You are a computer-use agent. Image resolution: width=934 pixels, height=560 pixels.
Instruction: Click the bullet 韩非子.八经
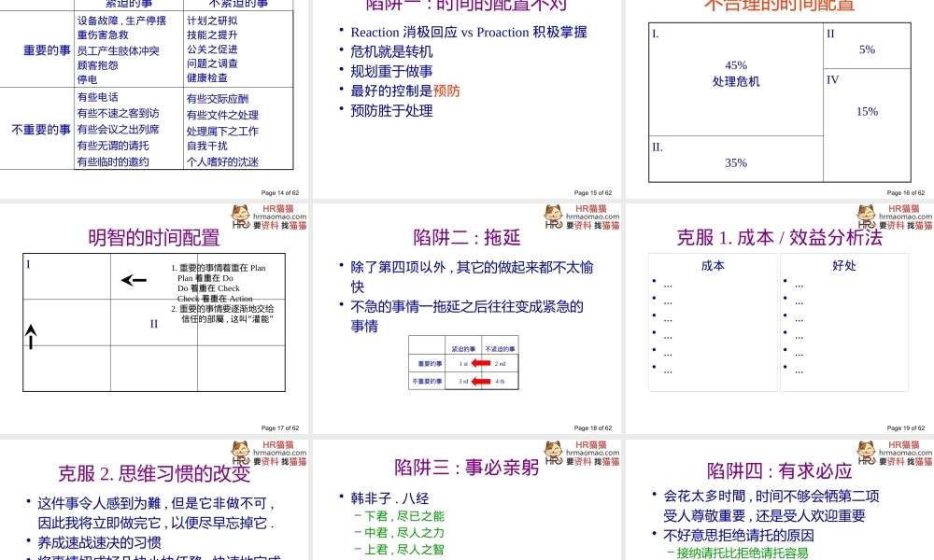pyautogui.click(x=389, y=498)
